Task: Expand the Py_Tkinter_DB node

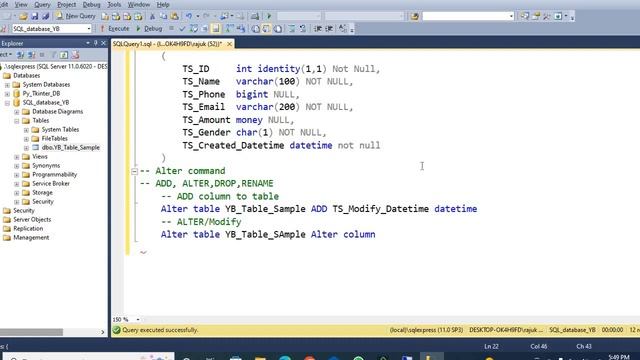Action: 7,94
